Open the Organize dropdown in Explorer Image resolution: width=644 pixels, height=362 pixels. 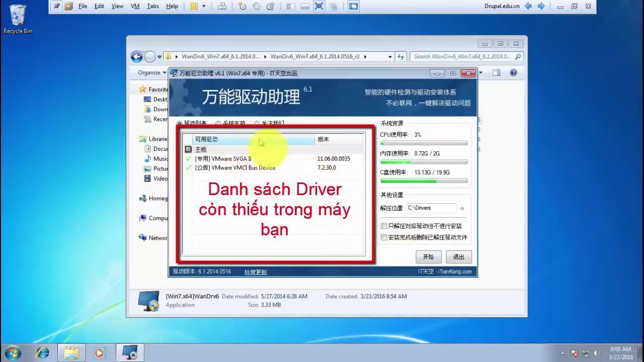pos(152,72)
